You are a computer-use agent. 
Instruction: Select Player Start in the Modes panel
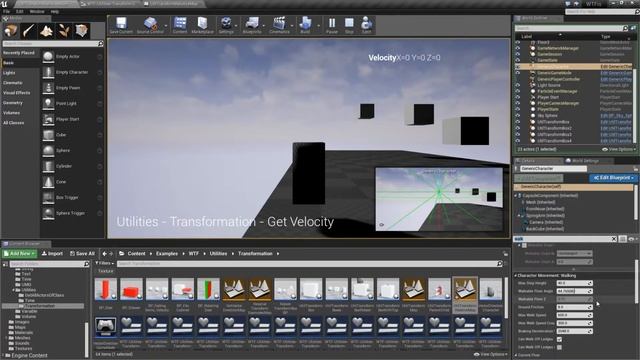(72, 119)
